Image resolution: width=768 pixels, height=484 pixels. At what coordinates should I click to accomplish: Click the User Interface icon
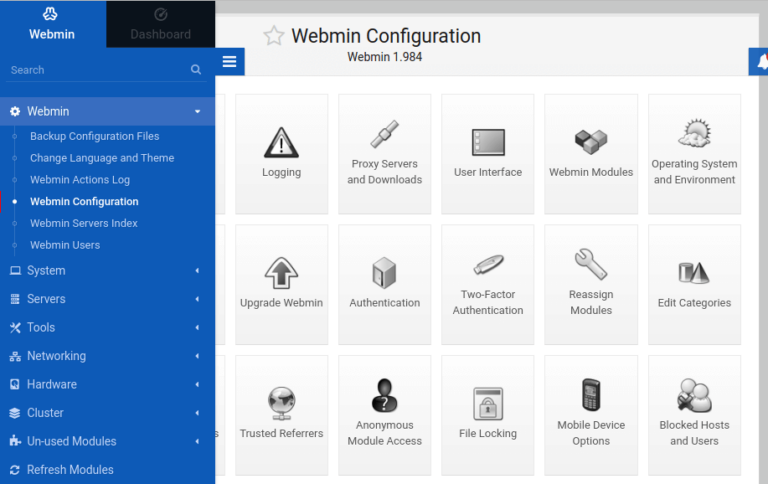[488, 142]
